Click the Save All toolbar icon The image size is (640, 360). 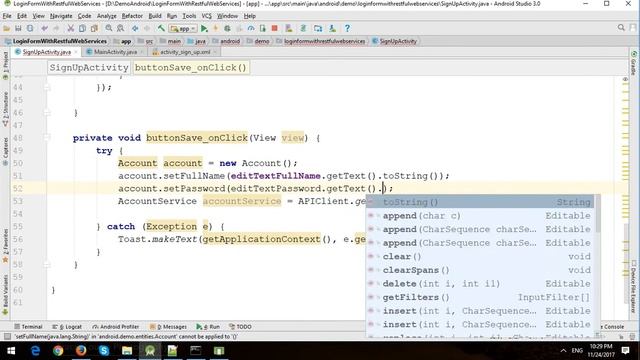[x=18, y=29]
